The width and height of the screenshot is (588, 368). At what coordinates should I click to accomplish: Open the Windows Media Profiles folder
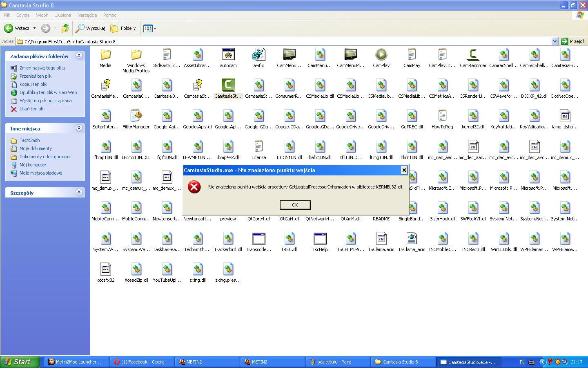point(136,54)
